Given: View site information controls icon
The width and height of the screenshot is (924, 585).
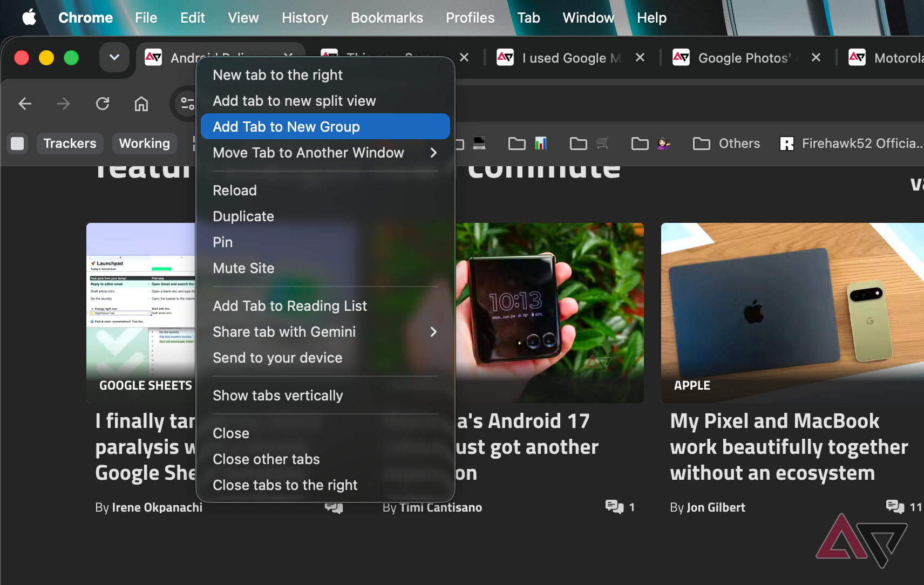Looking at the screenshot, I should pyautogui.click(x=187, y=103).
